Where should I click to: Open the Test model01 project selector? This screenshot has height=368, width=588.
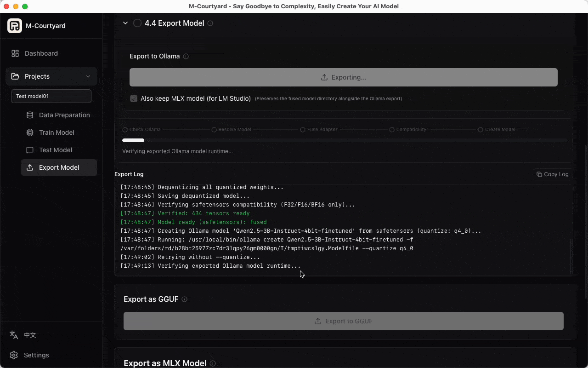point(51,96)
